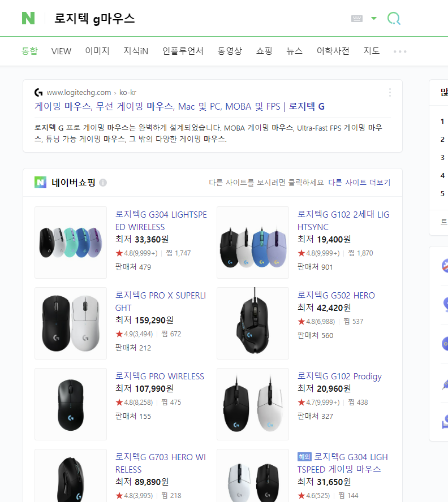
Task: Click 판매처 560 sellers text
Action: pos(315,335)
